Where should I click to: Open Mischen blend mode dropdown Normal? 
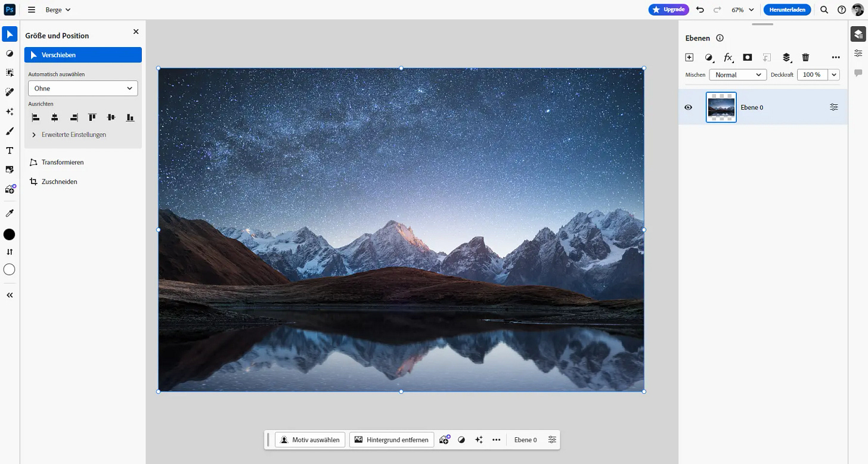coord(737,74)
